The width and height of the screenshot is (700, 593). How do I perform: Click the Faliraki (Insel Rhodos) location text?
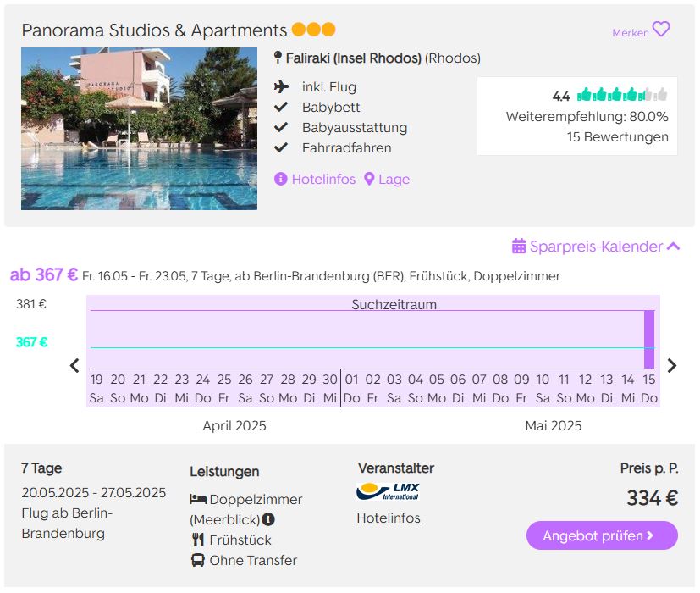pyautogui.click(x=354, y=58)
